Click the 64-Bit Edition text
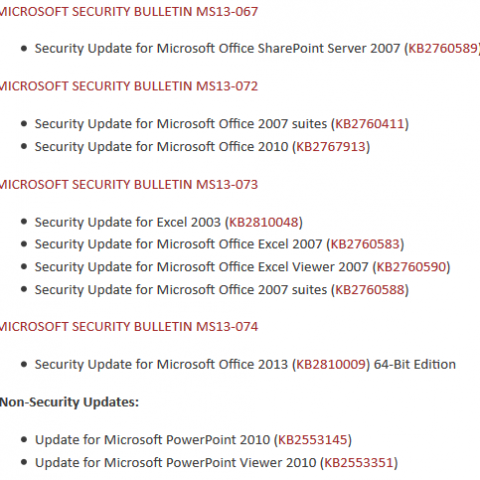Viewport: 480px width, 480px height. 415,364
